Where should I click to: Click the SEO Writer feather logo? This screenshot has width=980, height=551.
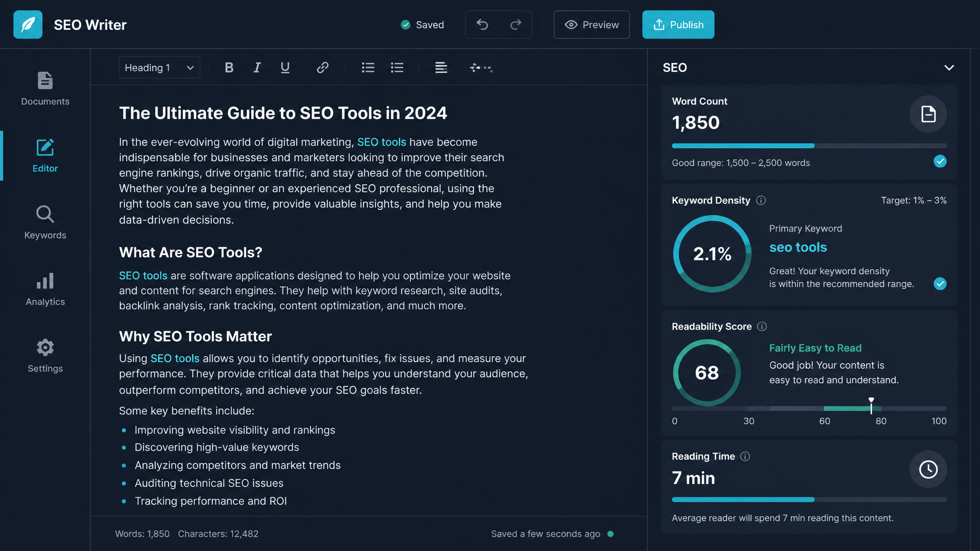pos(28,24)
